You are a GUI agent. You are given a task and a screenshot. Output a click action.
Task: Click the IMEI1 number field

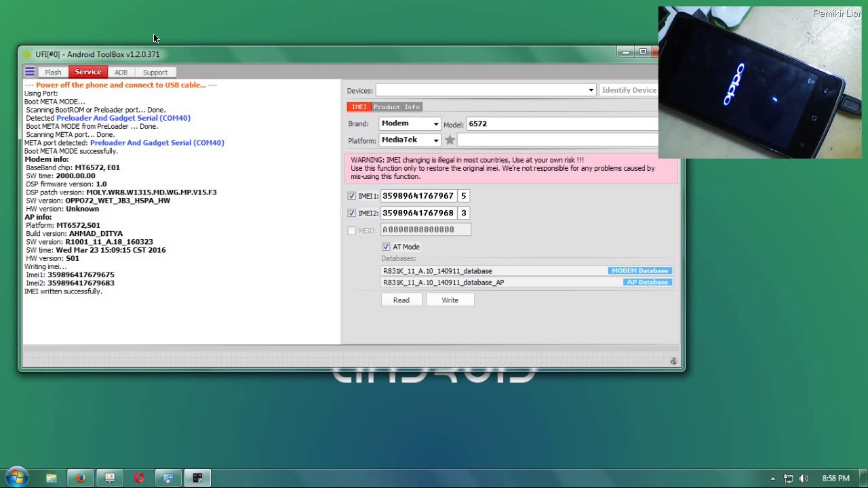[x=418, y=196]
